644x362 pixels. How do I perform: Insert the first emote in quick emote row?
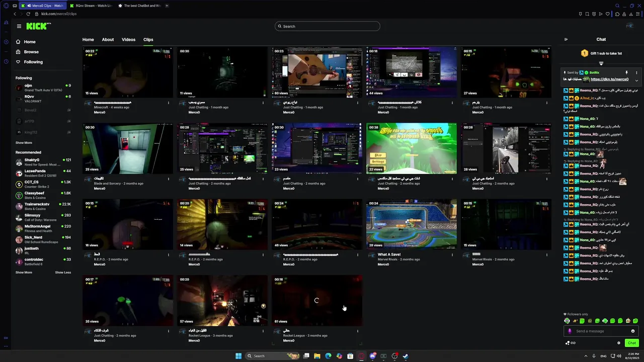coord(567,321)
